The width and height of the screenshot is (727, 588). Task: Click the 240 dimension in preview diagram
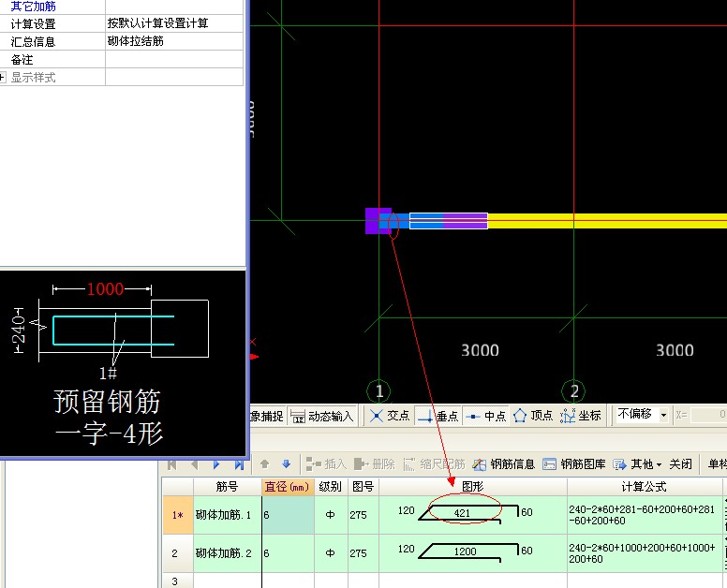pos(19,330)
